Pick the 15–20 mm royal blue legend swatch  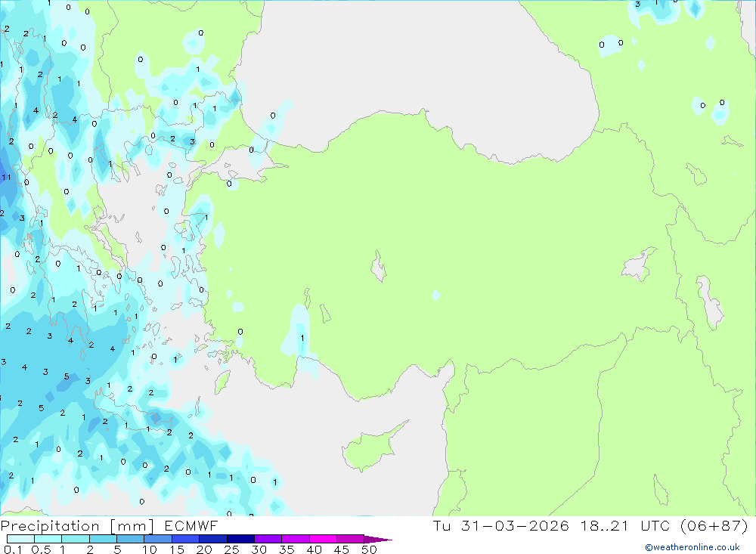click(186, 539)
